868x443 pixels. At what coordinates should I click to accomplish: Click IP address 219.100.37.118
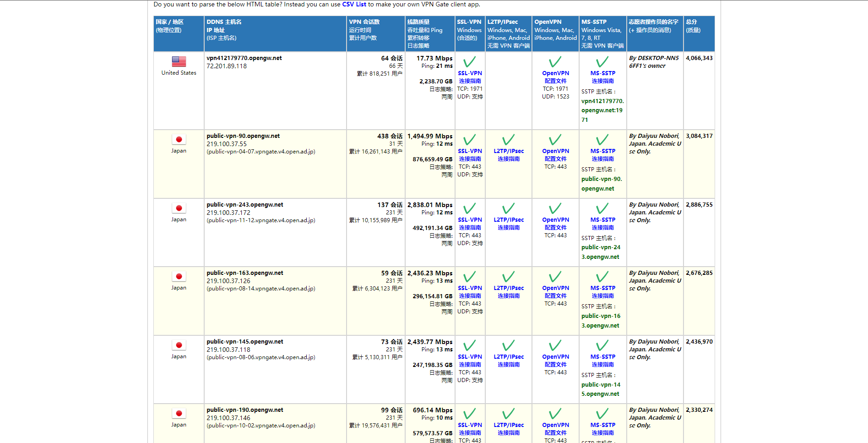coord(228,350)
